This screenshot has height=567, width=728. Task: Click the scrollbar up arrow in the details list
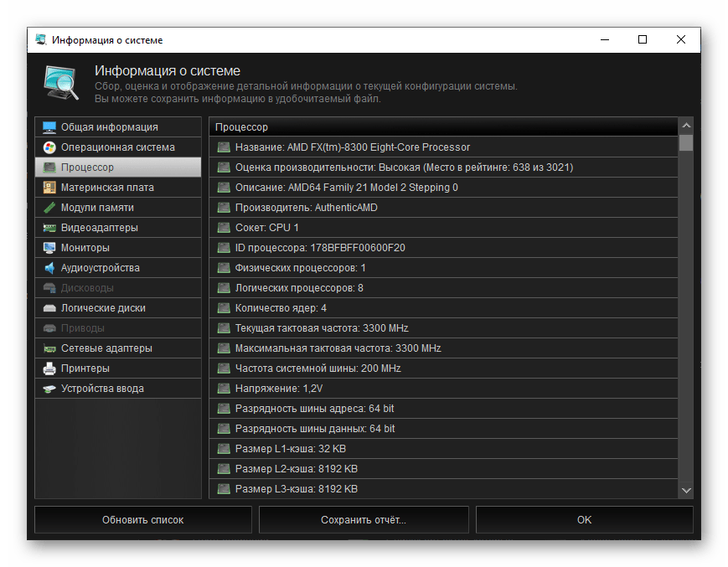(686, 126)
